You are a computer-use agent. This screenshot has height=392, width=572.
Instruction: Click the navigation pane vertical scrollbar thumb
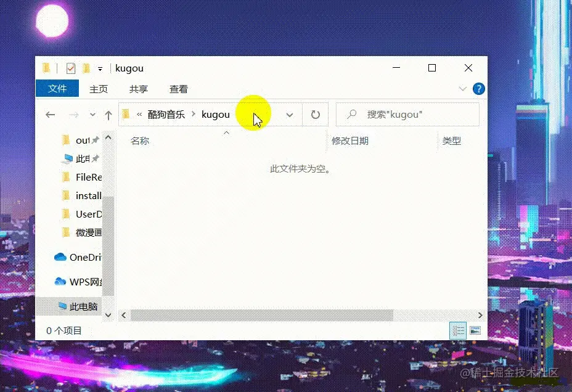point(108,246)
